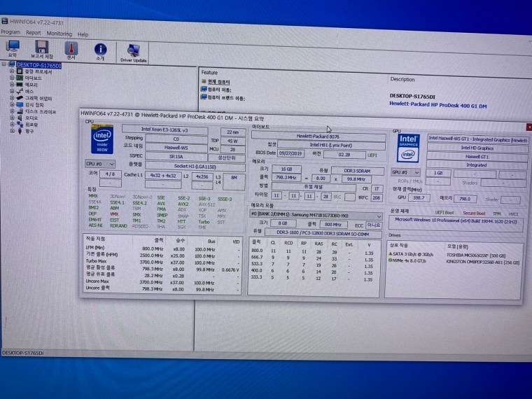Click the UEFI Boot indicator

(x=444, y=212)
